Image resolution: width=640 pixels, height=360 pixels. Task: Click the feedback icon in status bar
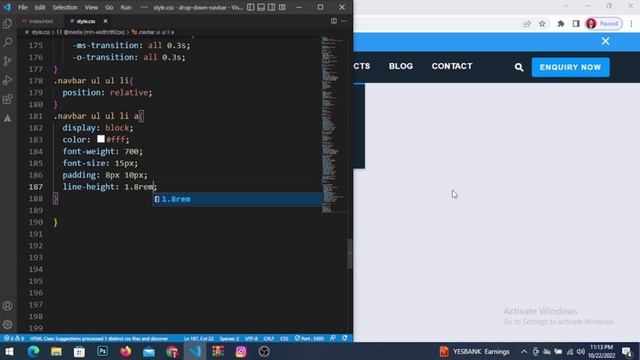pyautogui.click(x=333, y=338)
